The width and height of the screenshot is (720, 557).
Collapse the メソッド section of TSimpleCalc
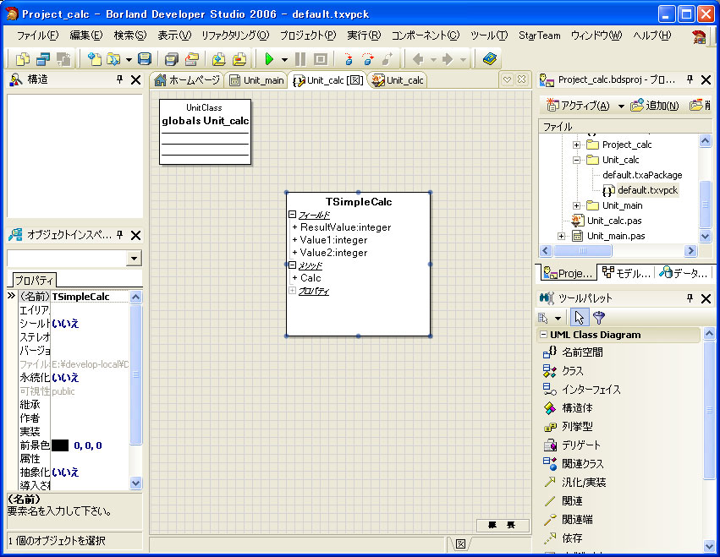click(292, 265)
